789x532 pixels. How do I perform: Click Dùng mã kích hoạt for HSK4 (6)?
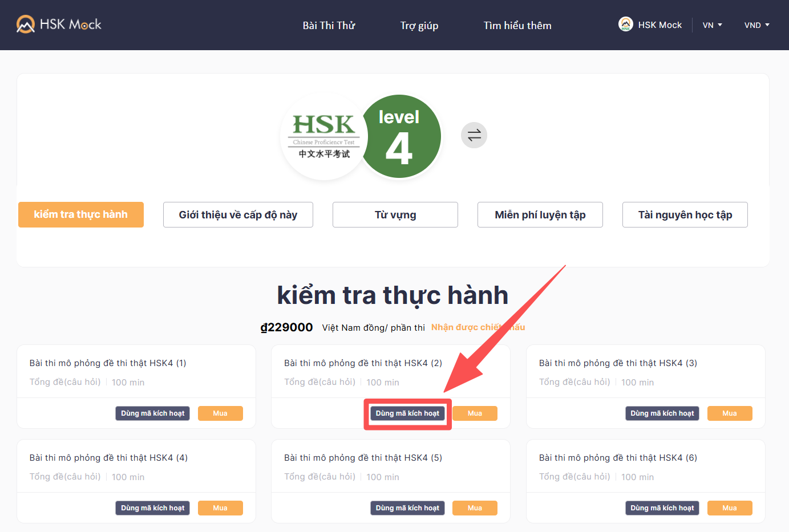[662, 507]
